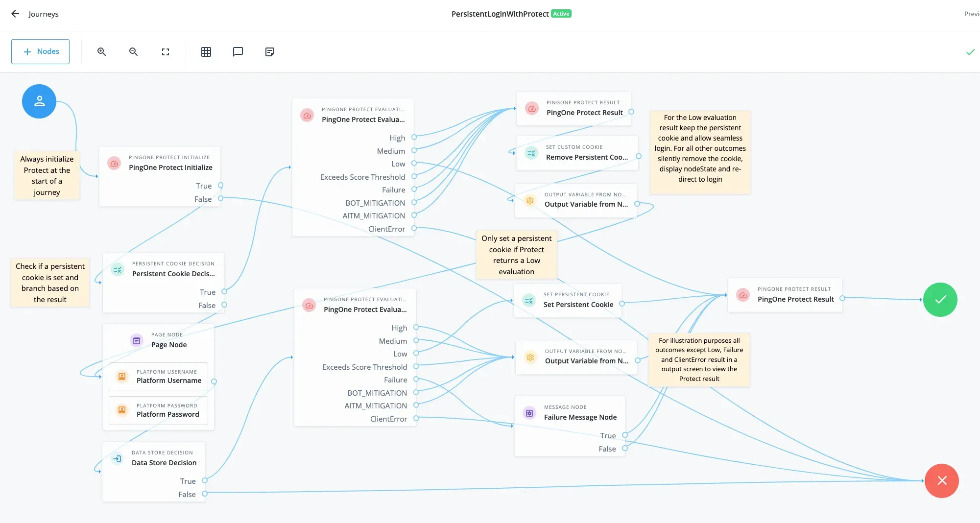Open the comment tool from the toolbar
This screenshot has height=523, width=980.
pos(238,51)
